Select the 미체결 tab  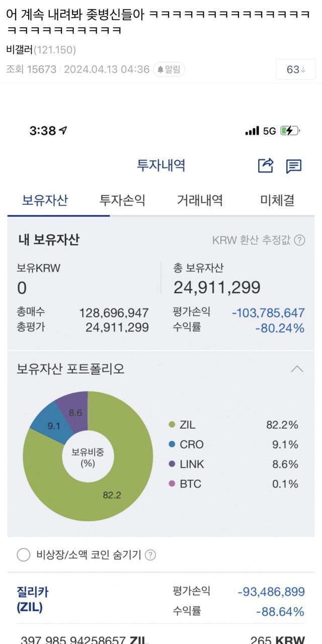pyautogui.click(x=277, y=200)
